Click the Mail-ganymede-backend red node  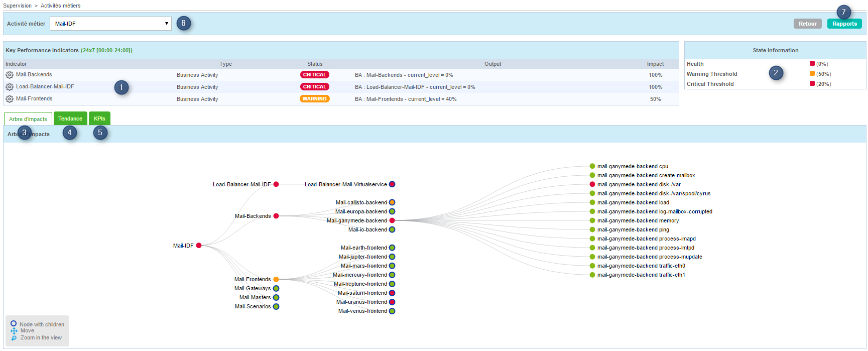click(x=392, y=220)
